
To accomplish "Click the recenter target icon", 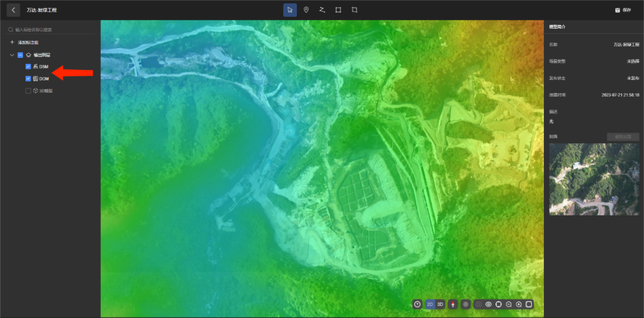I will pyautogui.click(x=499, y=304).
